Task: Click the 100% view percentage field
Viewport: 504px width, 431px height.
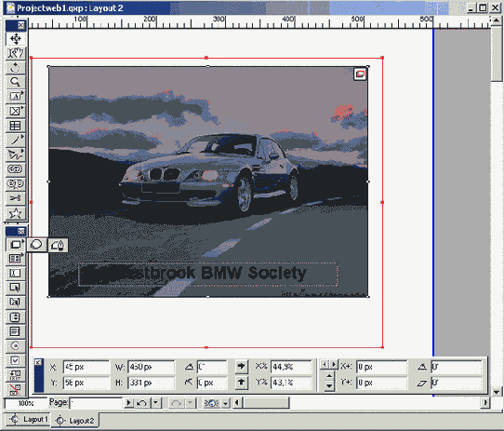Action: point(26,403)
